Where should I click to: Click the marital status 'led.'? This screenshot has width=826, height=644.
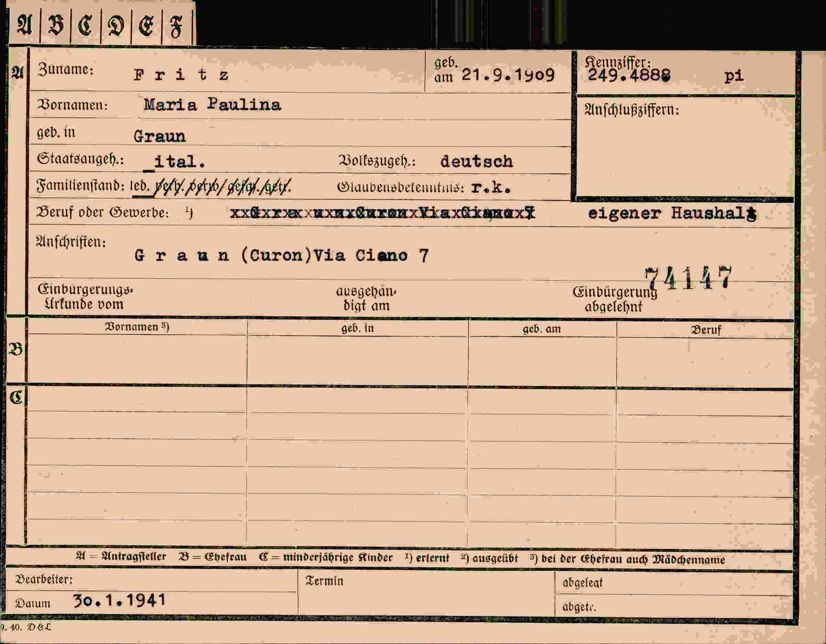click(x=140, y=186)
